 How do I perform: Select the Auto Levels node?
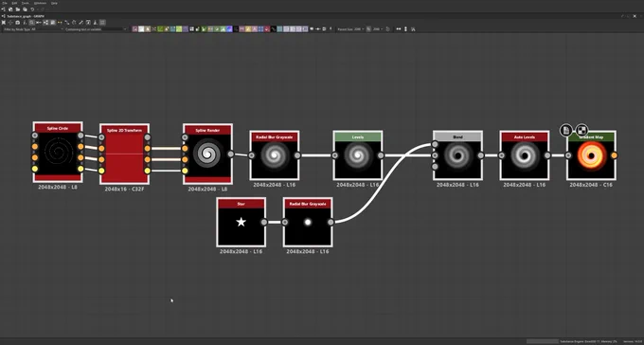tap(525, 155)
